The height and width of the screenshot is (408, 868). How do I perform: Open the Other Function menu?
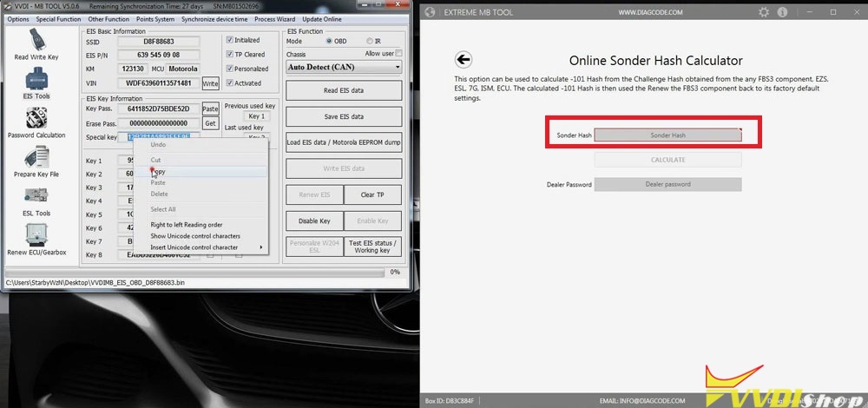[108, 19]
